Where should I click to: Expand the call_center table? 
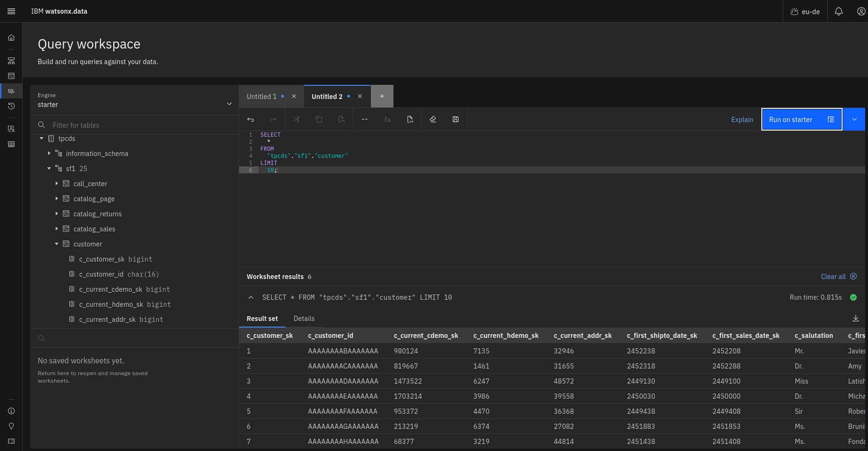pos(57,184)
